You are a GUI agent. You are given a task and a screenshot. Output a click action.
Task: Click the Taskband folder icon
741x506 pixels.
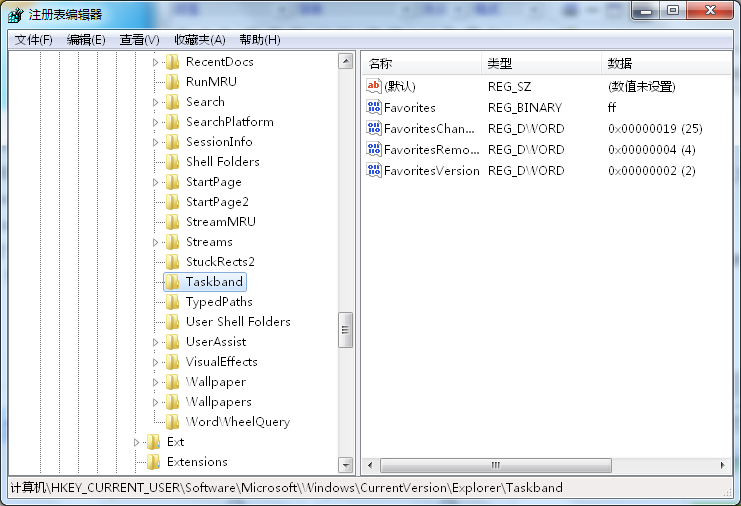(x=172, y=282)
